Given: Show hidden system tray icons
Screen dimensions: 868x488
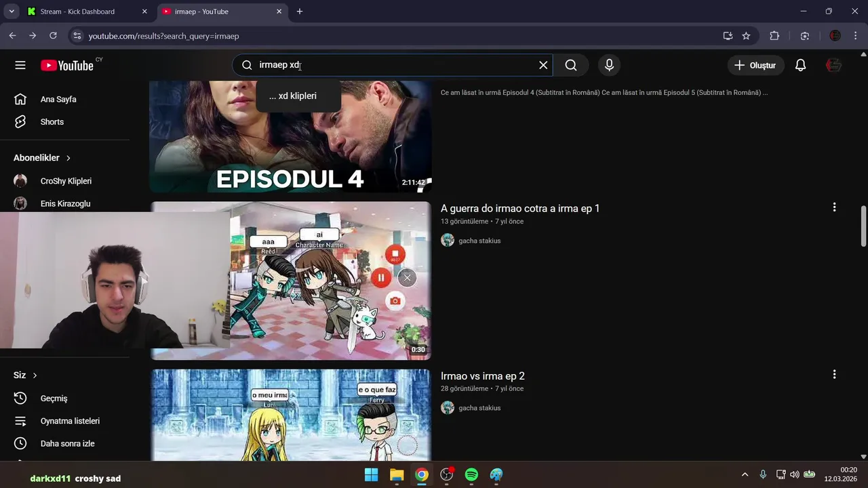Looking at the screenshot, I should click(x=745, y=474).
